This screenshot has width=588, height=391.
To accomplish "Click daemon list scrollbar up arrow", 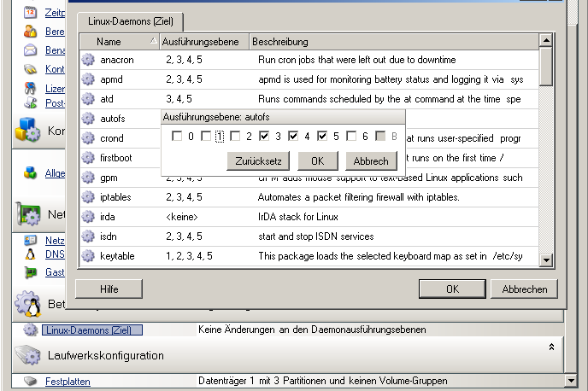I will point(546,40).
